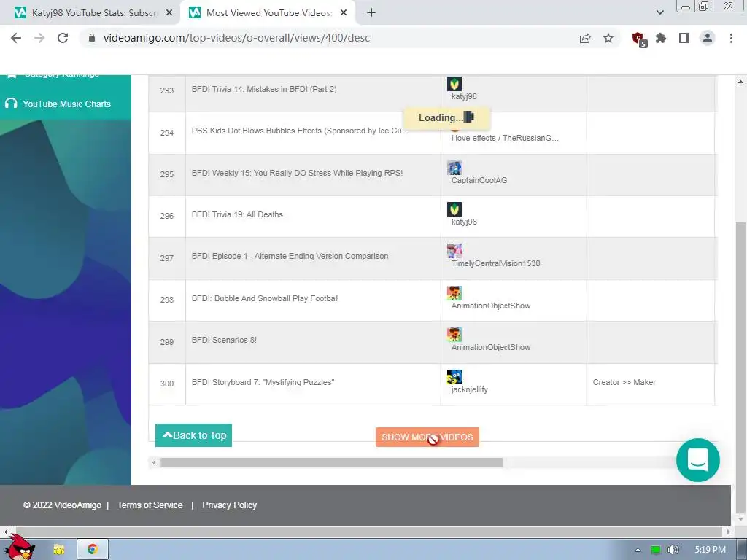The width and height of the screenshot is (747, 560).
Task: Click AnimationObjectShow avatar in row 298
Action: [x=454, y=293]
